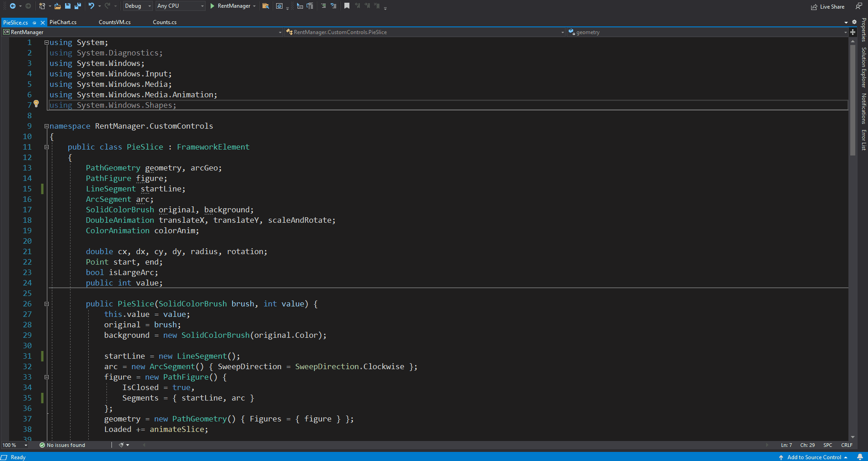Close the PieSlice.cs tab
The height and width of the screenshot is (461, 868).
coord(43,22)
